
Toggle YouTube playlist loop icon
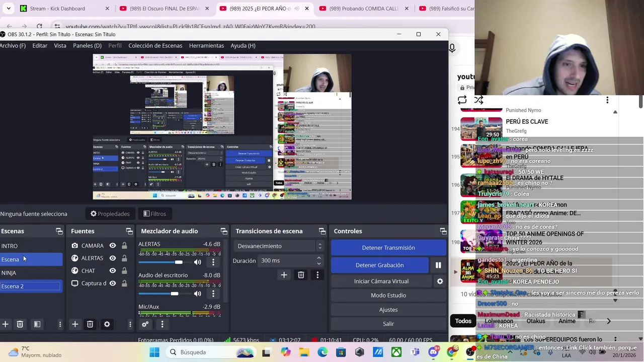click(x=462, y=100)
